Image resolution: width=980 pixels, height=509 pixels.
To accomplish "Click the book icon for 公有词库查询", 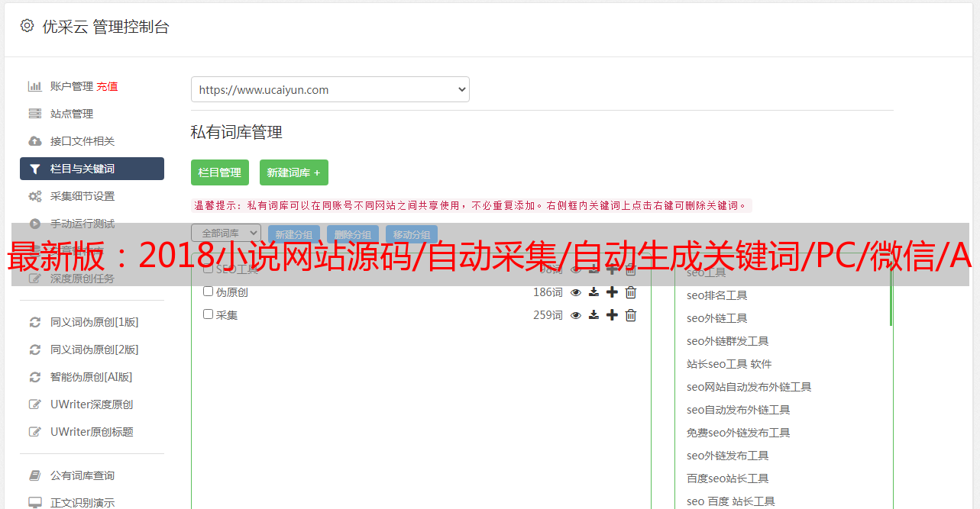I will [x=34, y=475].
